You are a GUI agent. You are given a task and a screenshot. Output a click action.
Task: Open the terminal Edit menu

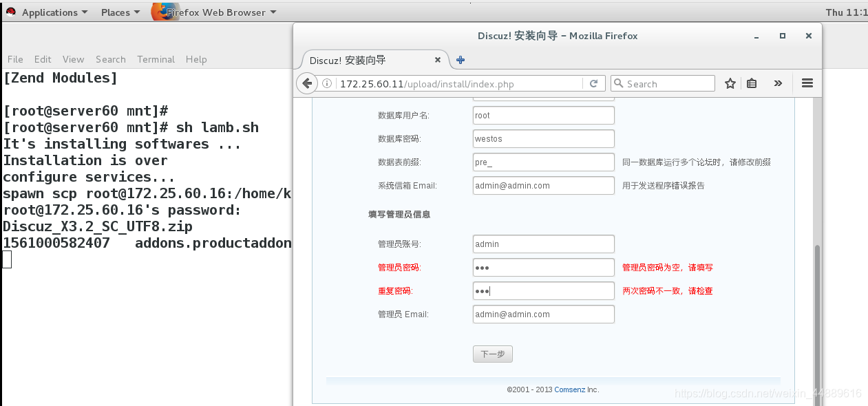tap(43, 59)
